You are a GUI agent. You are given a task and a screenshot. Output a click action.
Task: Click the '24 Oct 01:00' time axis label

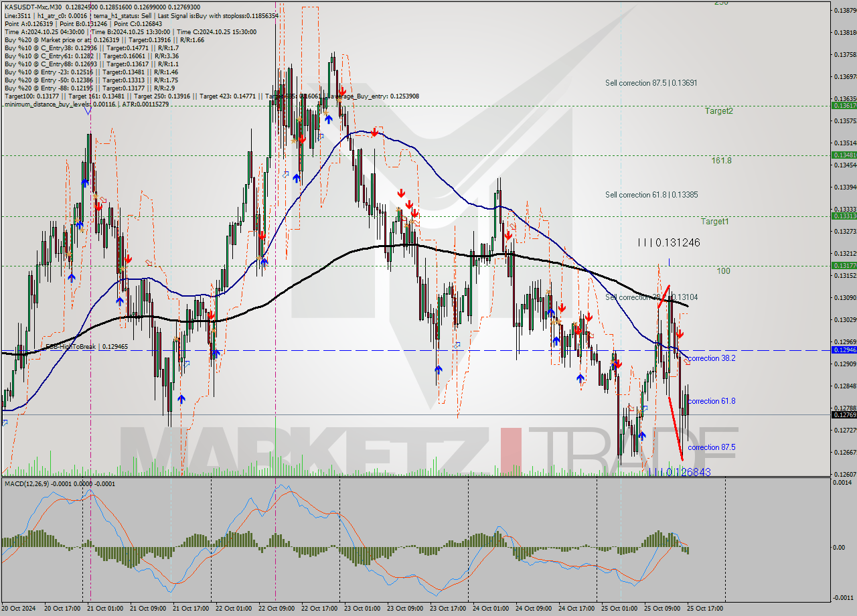click(491, 609)
